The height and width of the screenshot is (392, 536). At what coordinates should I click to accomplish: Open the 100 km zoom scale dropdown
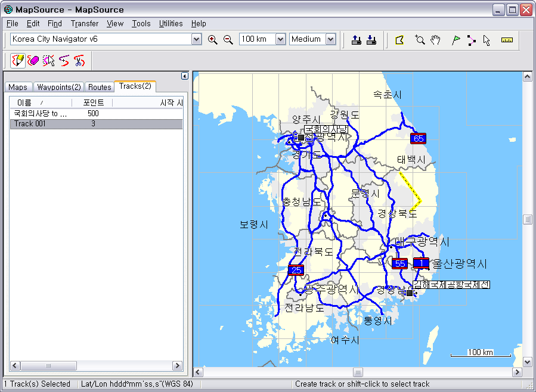[280, 39]
